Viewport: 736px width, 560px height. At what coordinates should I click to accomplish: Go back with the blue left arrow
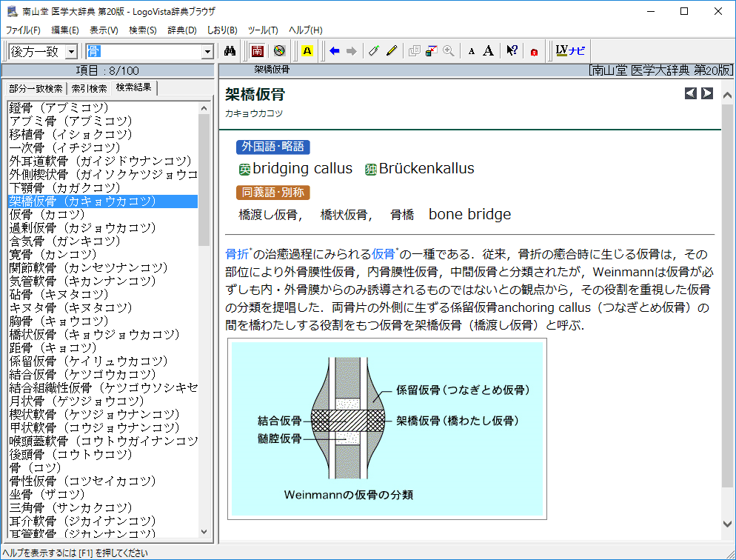click(335, 51)
